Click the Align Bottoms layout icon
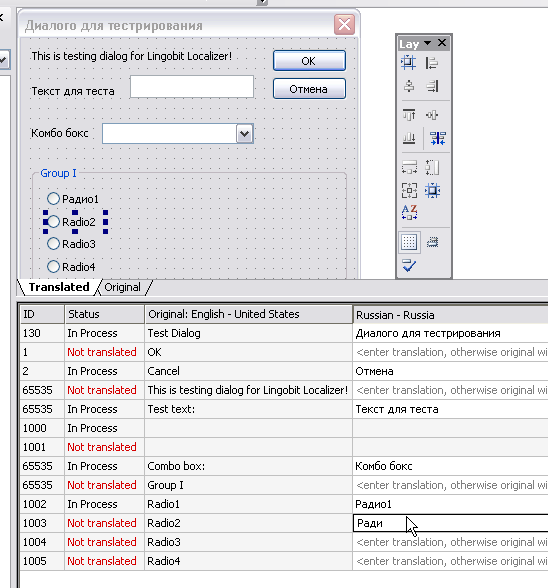The width and height of the screenshot is (548, 588). tap(409, 138)
